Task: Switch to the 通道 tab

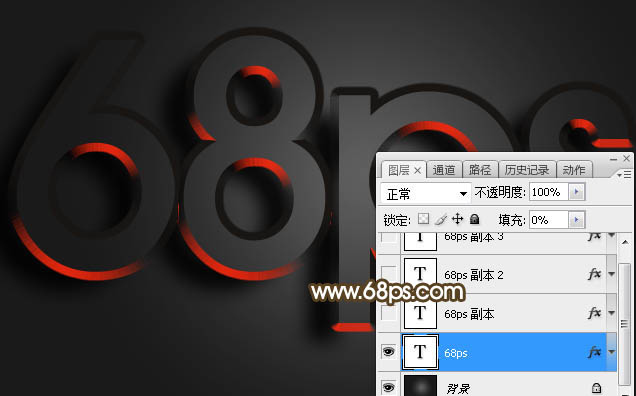Action: 444,170
